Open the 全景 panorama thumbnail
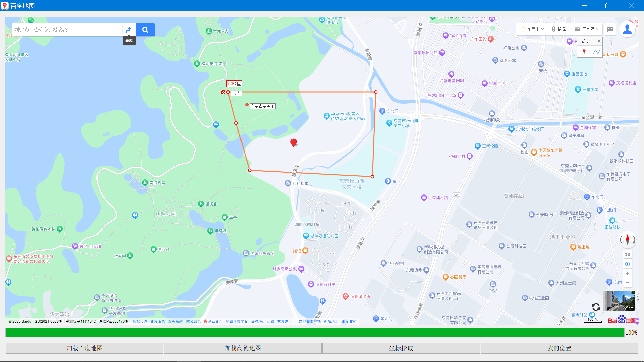644x362 pixels. point(619,301)
